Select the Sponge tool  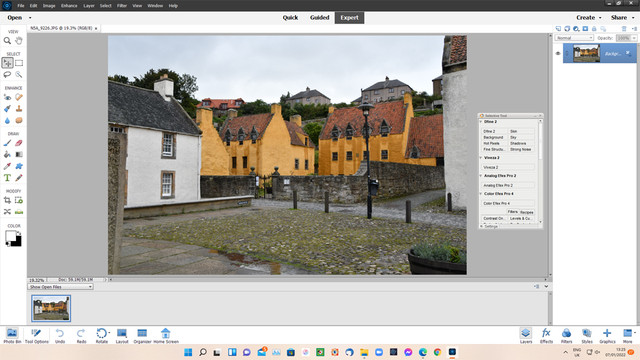coord(19,120)
